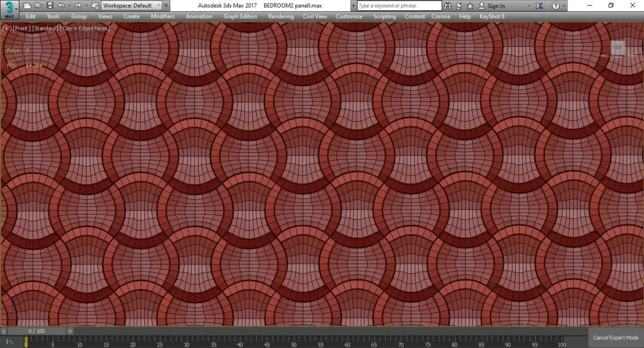This screenshot has width=644, height=348.
Task: Expand the Undo history dropdown arrow
Action: point(69,5)
